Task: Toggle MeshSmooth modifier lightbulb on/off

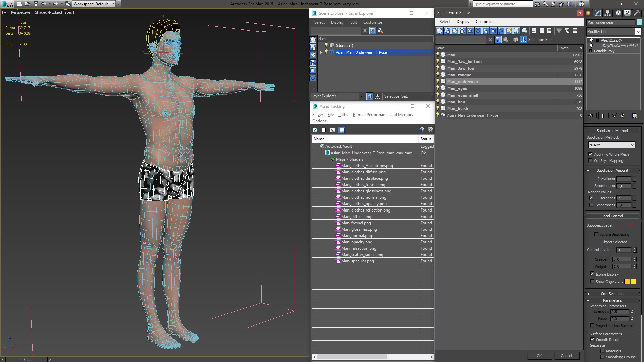Action: (591, 40)
